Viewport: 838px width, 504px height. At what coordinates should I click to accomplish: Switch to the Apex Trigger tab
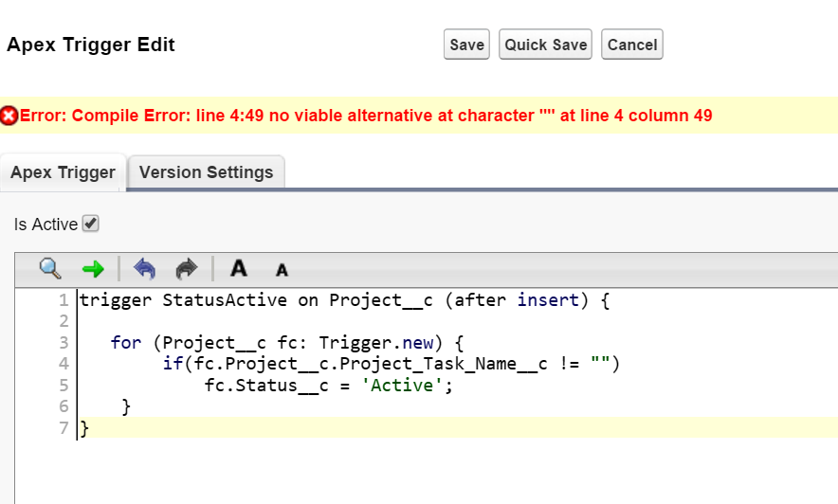[63, 172]
